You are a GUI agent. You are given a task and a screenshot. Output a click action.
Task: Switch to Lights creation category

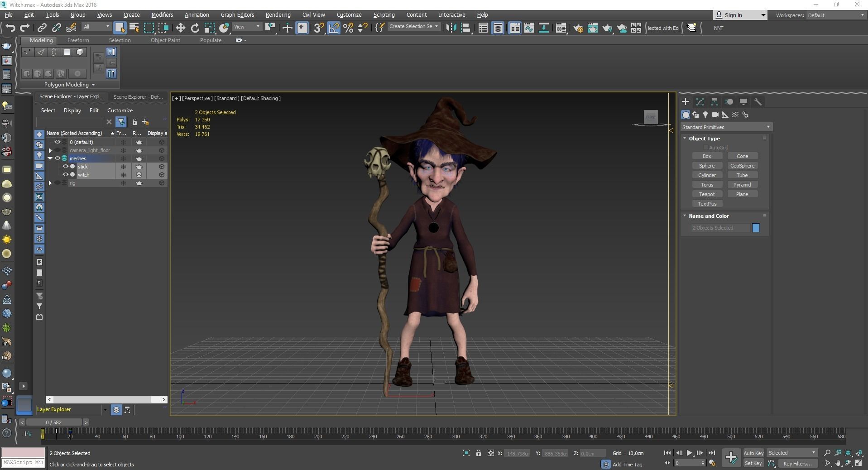click(x=705, y=115)
